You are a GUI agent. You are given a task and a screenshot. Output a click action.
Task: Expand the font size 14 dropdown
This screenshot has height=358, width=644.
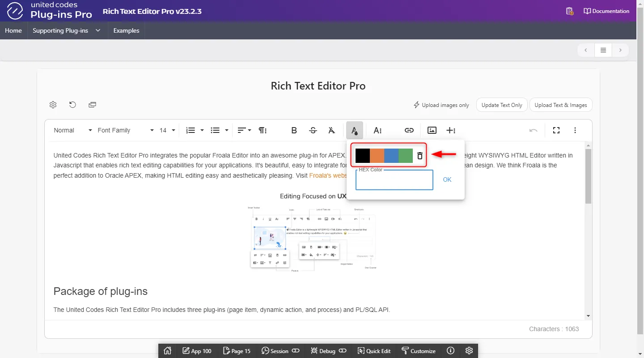click(x=167, y=130)
